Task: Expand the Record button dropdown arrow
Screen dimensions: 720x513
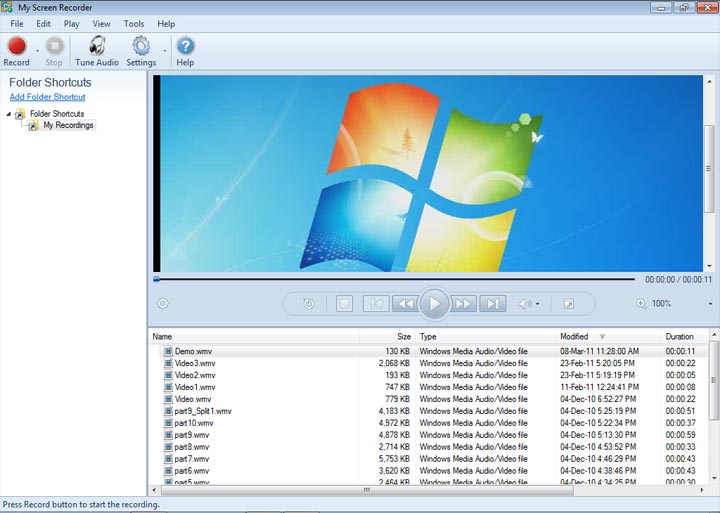Action: (x=38, y=51)
